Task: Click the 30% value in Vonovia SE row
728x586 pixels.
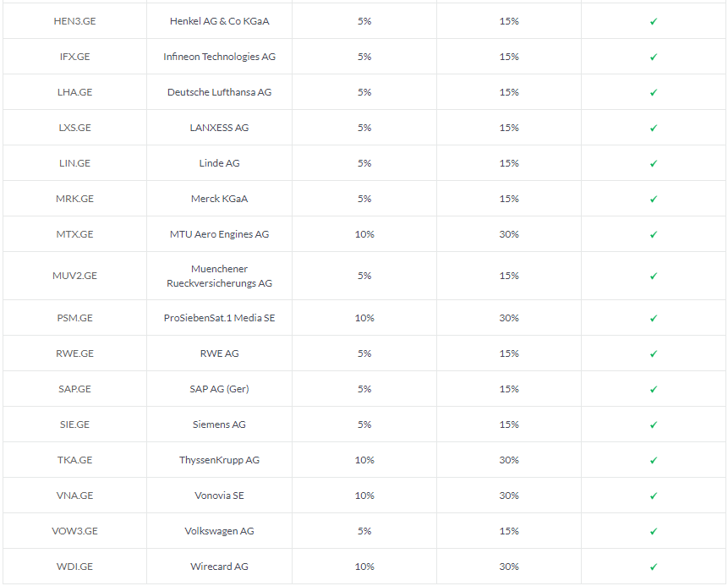Action: coord(509,496)
